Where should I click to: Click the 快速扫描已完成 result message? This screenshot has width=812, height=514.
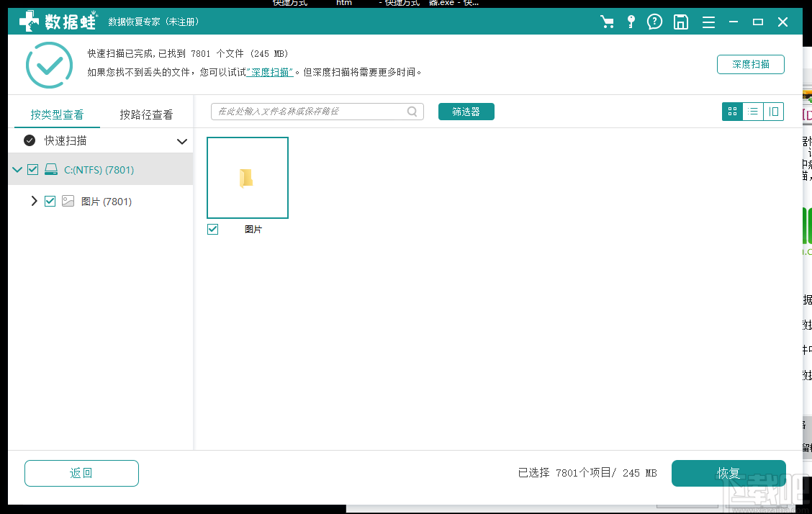pyautogui.click(x=187, y=53)
